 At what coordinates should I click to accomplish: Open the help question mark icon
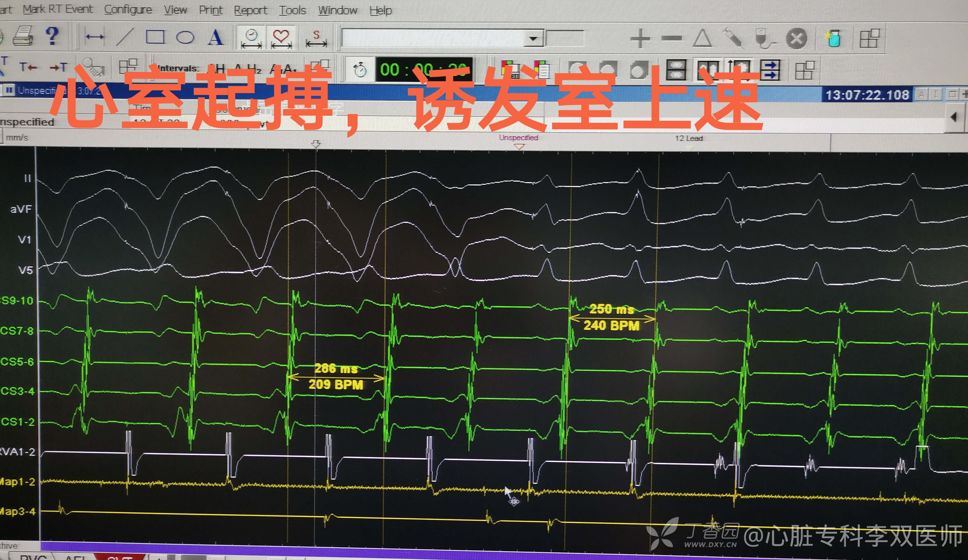point(52,36)
